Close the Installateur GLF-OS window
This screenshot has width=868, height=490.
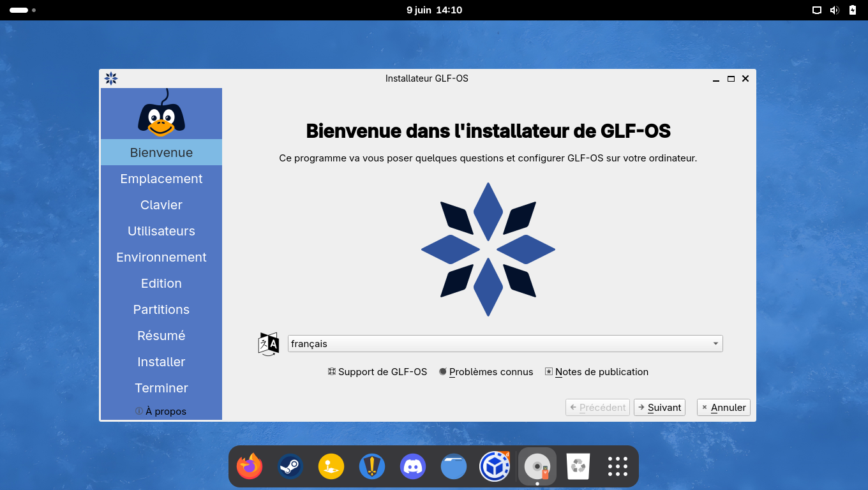click(745, 78)
